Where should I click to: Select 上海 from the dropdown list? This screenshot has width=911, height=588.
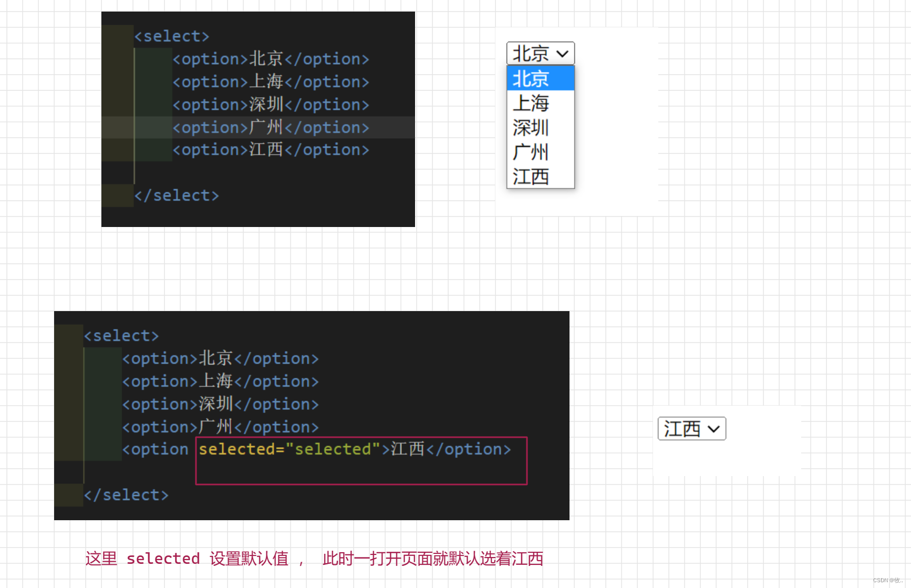tap(540, 103)
